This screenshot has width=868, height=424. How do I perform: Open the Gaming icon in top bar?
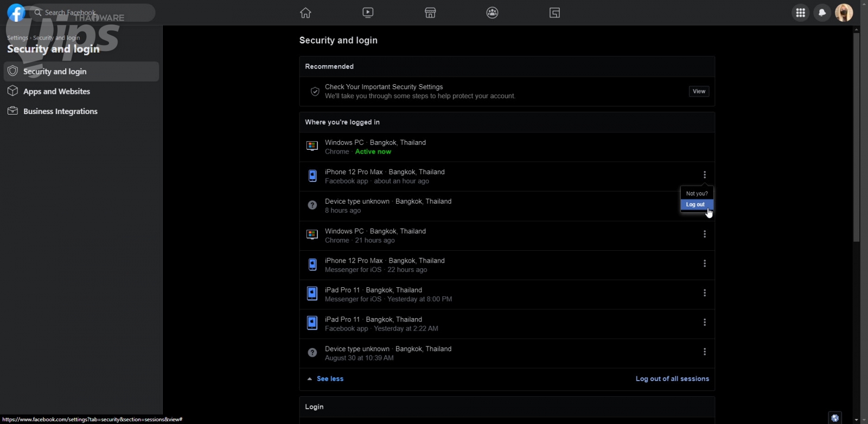(554, 12)
